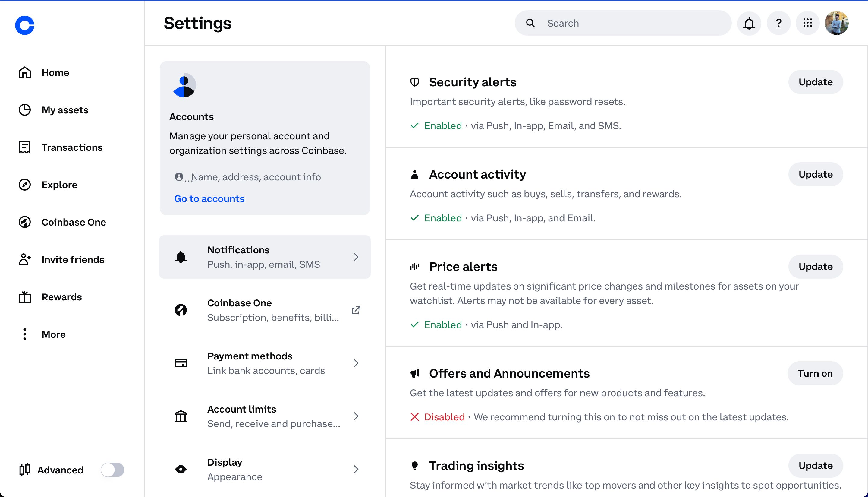Click the Invite friends person-plus icon
The image size is (868, 497).
click(24, 259)
